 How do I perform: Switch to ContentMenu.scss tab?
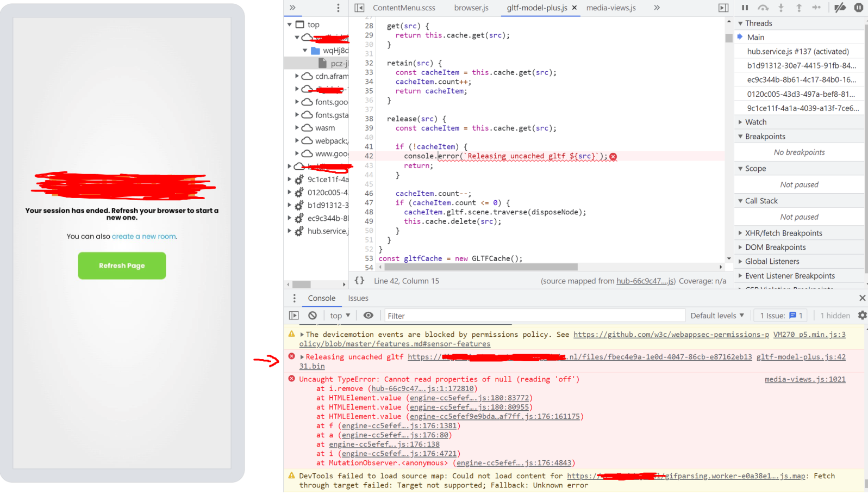click(x=404, y=8)
